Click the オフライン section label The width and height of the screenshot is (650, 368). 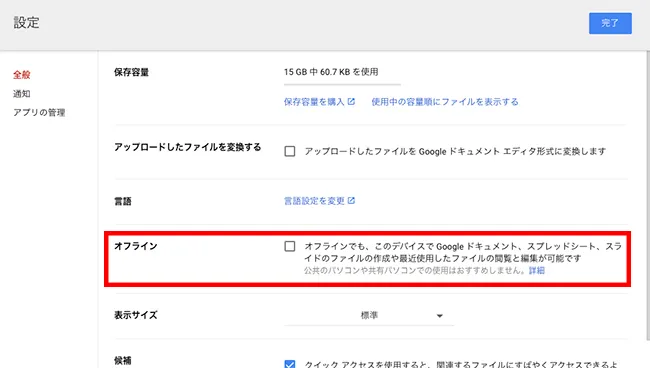pyautogui.click(x=136, y=246)
